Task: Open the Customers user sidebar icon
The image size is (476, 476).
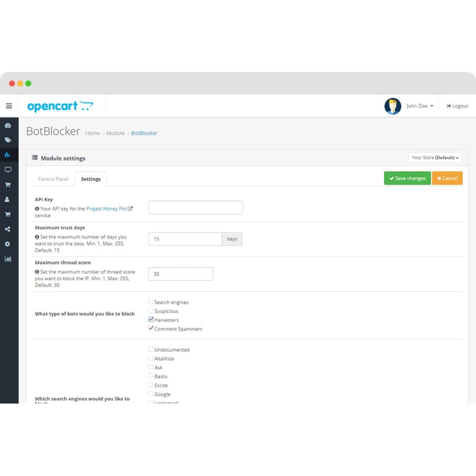Action: point(7,199)
